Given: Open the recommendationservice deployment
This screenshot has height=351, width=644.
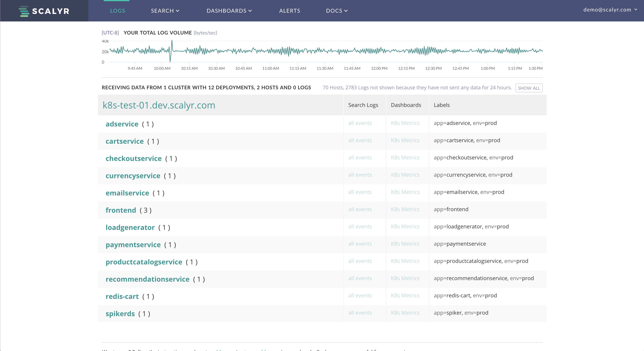Looking at the screenshot, I should pos(147,279).
